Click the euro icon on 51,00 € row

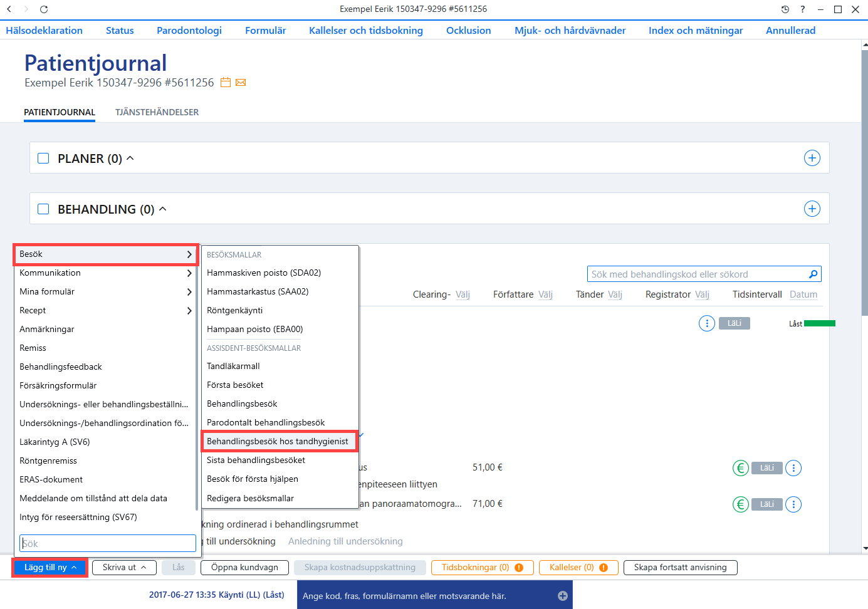click(x=741, y=468)
